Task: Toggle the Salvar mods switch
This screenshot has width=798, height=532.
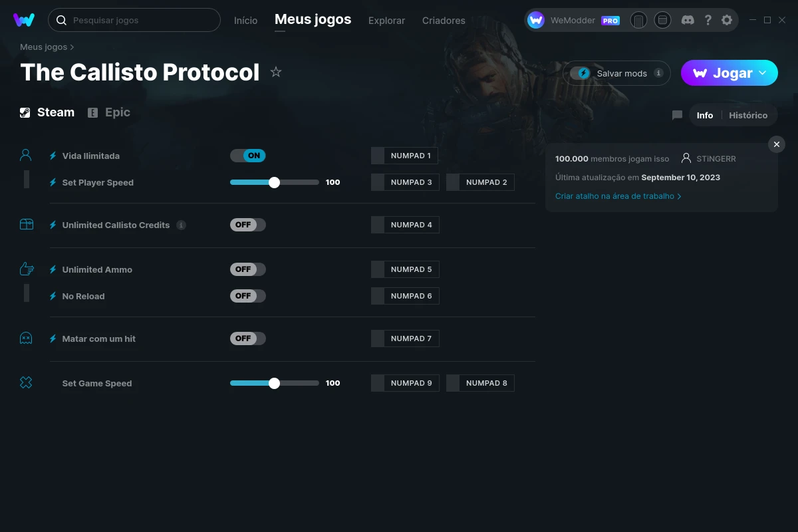Action: (581, 73)
